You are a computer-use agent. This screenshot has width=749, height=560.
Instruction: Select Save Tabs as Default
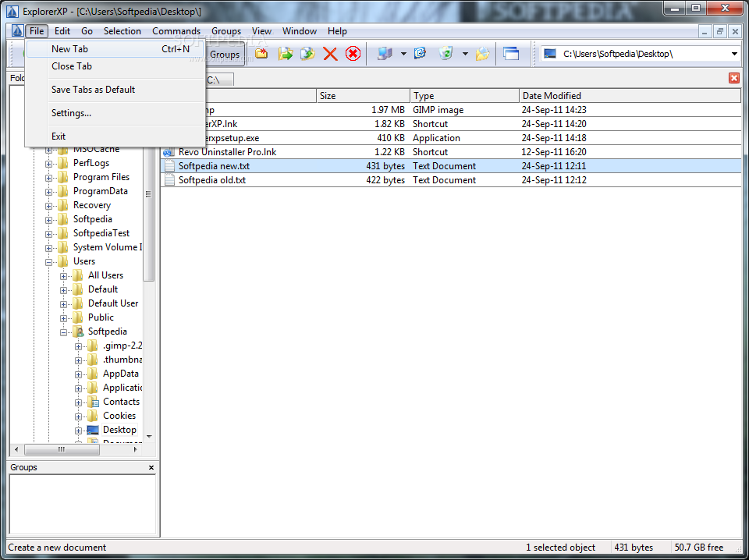(x=115, y=90)
